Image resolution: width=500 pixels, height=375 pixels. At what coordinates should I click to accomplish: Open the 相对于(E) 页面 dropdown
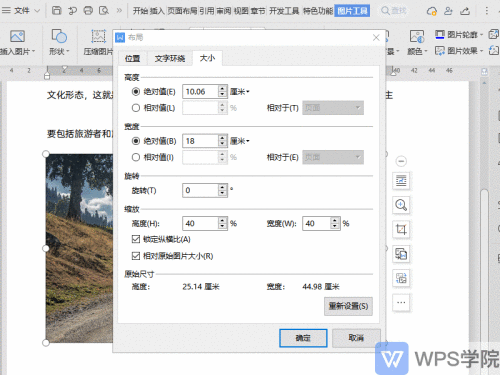pos(333,157)
